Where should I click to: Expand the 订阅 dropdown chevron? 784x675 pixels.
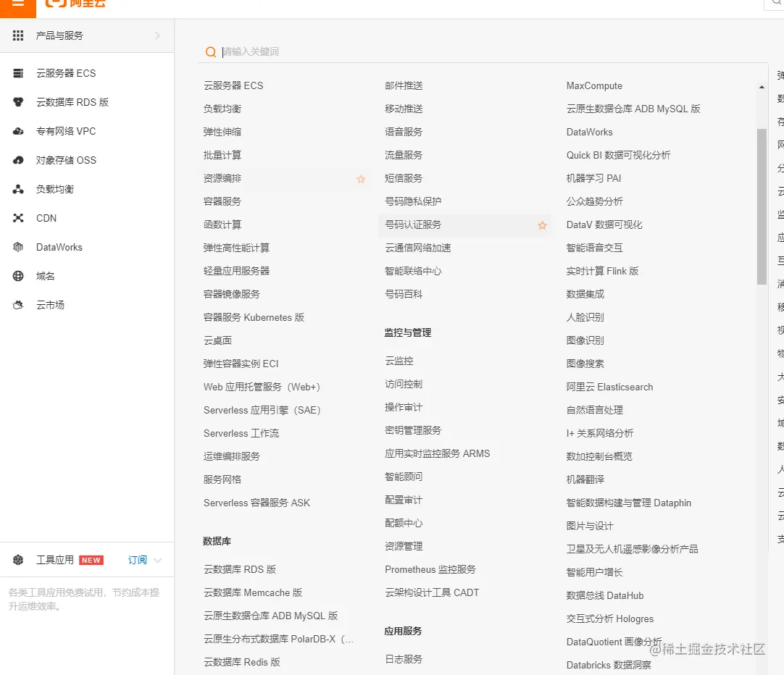pyautogui.click(x=157, y=560)
